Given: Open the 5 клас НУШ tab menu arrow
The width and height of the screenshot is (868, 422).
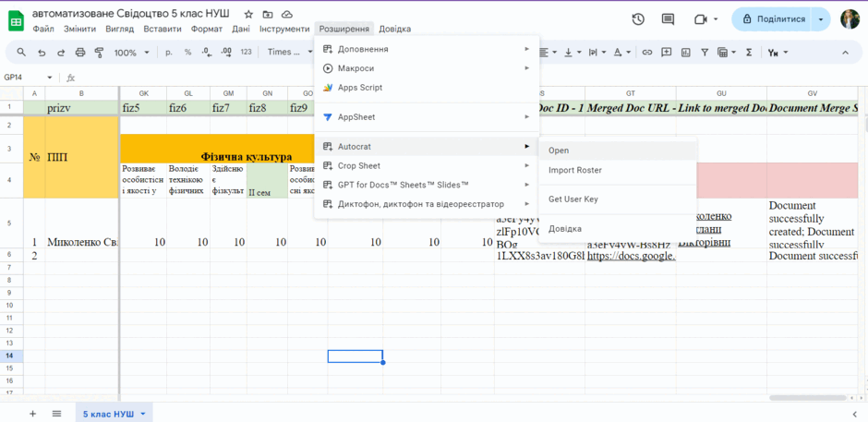Looking at the screenshot, I should pyautogui.click(x=143, y=414).
